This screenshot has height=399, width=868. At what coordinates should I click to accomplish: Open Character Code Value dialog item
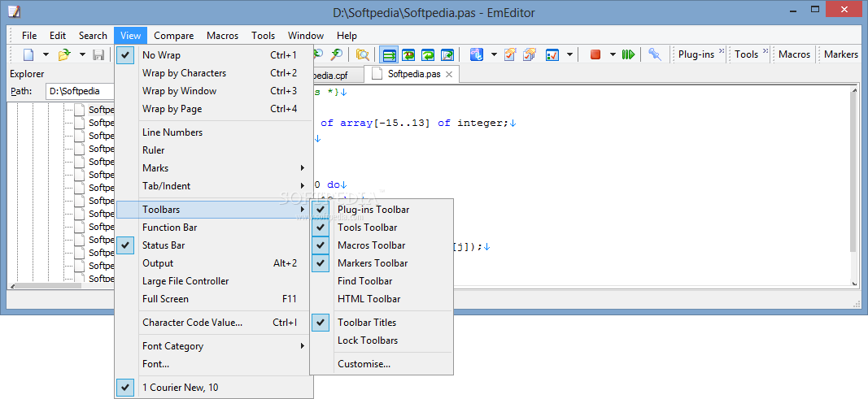[x=214, y=322]
